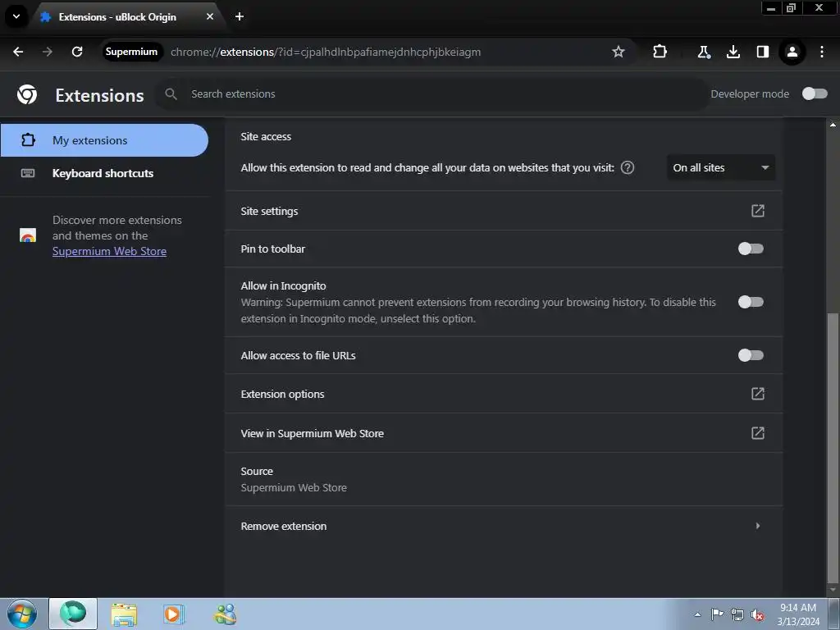Image resolution: width=840 pixels, height=630 pixels.
Task: Click the network tray icon
Action: [737, 614]
